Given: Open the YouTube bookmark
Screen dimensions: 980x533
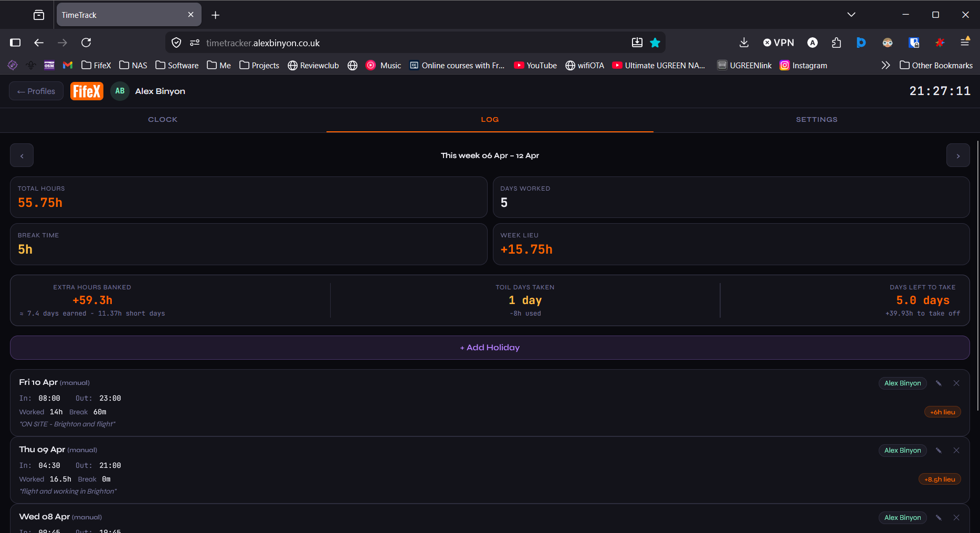Looking at the screenshot, I should [535, 65].
